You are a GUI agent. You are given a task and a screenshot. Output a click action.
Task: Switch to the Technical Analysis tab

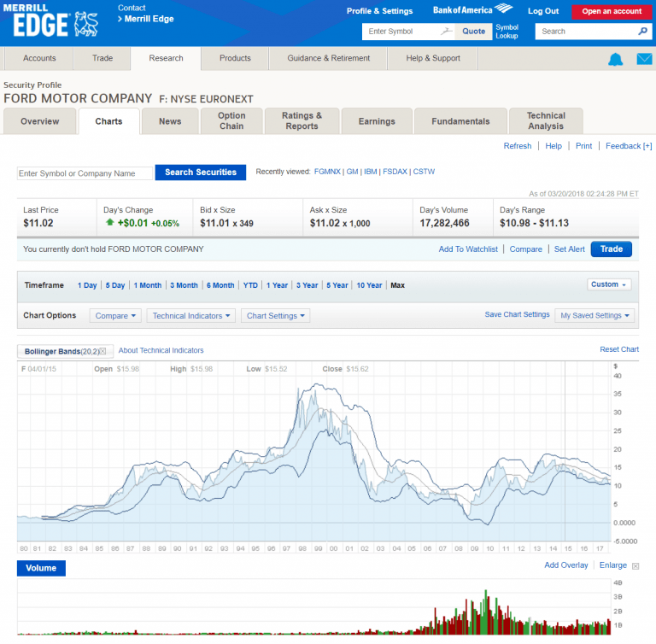(x=546, y=121)
